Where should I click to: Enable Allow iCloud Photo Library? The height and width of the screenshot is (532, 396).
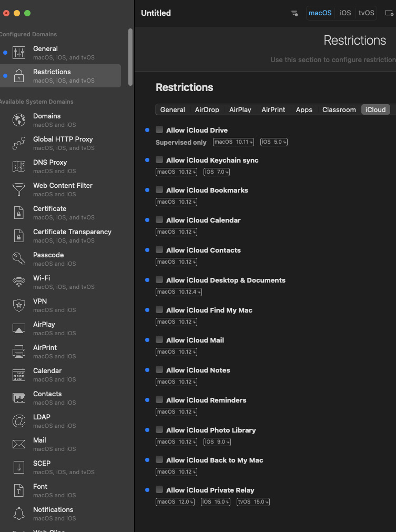[159, 429]
